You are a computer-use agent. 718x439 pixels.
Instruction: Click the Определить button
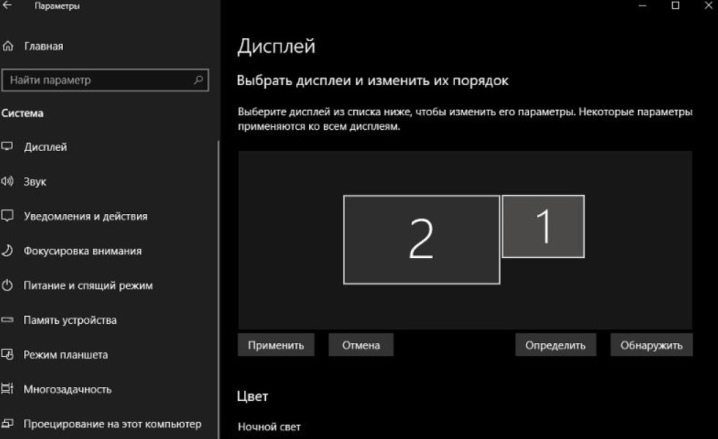pos(555,345)
